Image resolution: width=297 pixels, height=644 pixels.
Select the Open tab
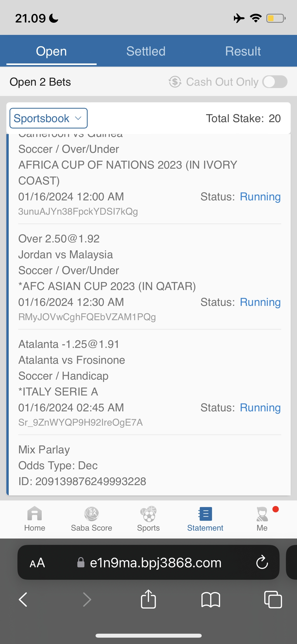pyautogui.click(x=51, y=51)
